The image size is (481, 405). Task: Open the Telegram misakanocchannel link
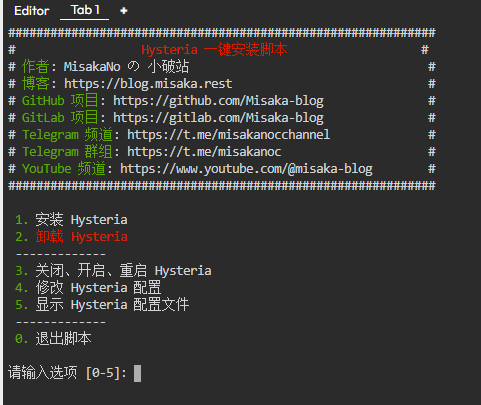[229, 135]
